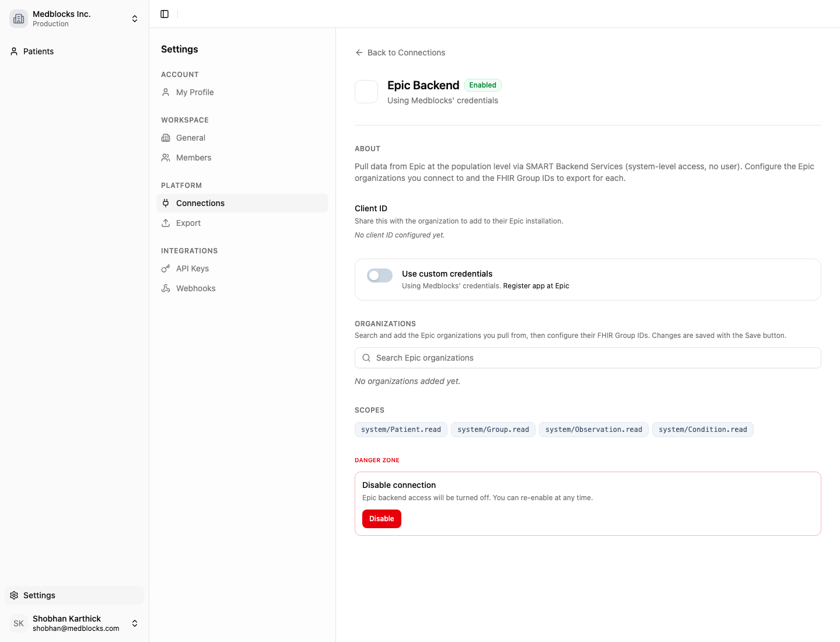The width and height of the screenshot is (840, 642).
Task: Click the system/Observation.read scope chip
Action: tap(594, 430)
